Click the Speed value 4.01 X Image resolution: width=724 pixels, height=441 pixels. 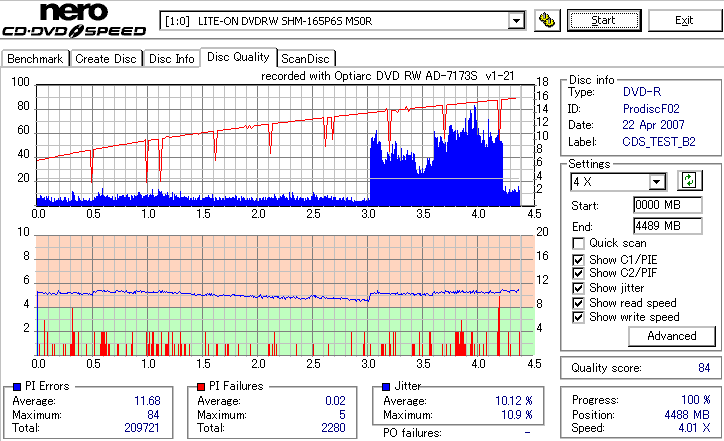(694, 428)
